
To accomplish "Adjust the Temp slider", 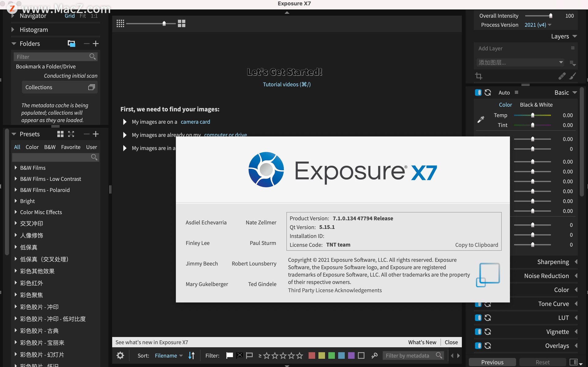I will click(x=533, y=115).
